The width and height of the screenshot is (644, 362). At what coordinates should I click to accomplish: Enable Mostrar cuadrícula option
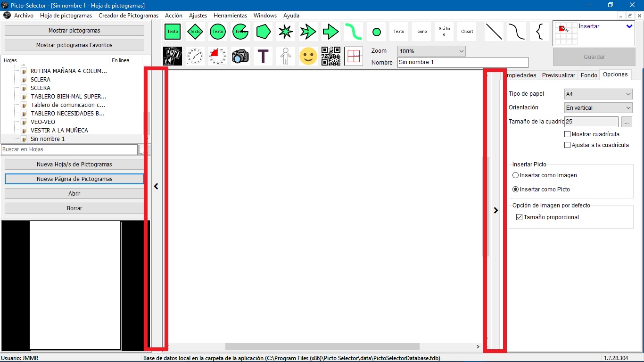(x=568, y=134)
